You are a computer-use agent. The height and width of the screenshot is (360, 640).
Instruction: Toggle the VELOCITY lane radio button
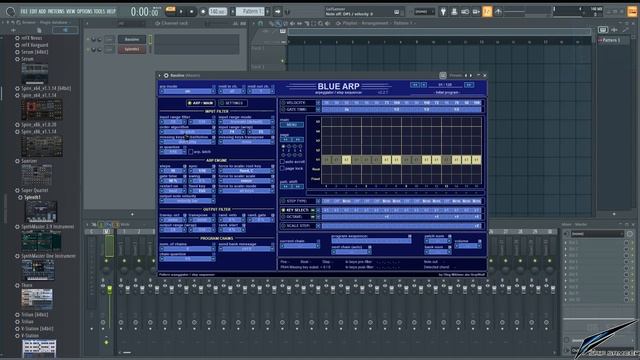283,103
